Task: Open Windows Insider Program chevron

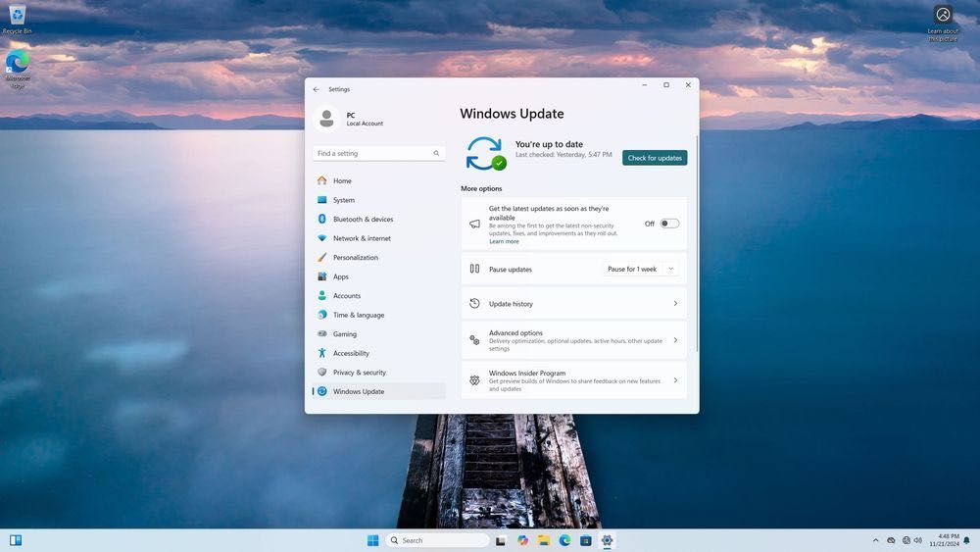Action: click(x=675, y=380)
